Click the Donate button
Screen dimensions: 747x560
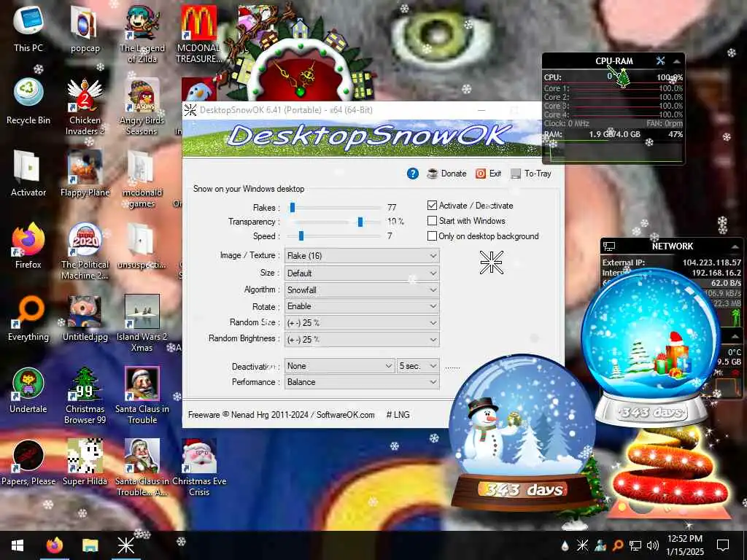pyautogui.click(x=446, y=174)
